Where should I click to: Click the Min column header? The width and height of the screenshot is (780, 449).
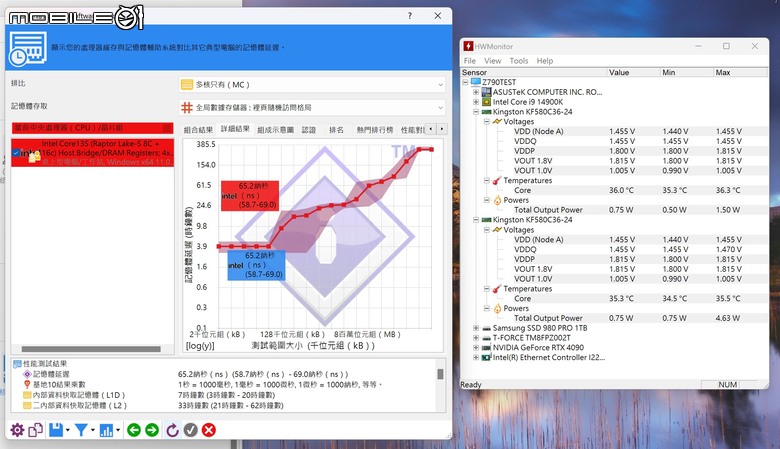tap(686, 73)
